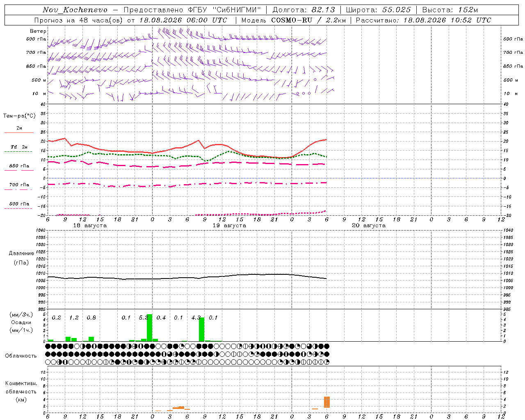The height and width of the screenshot is (420, 525).
Task: Click the Nov_Kochenevo station title
Action: (75, 10)
